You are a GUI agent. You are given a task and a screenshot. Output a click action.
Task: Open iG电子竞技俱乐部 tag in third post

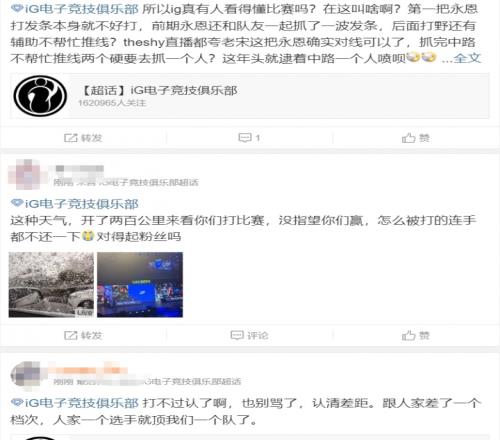pyautogui.click(x=75, y=403)
